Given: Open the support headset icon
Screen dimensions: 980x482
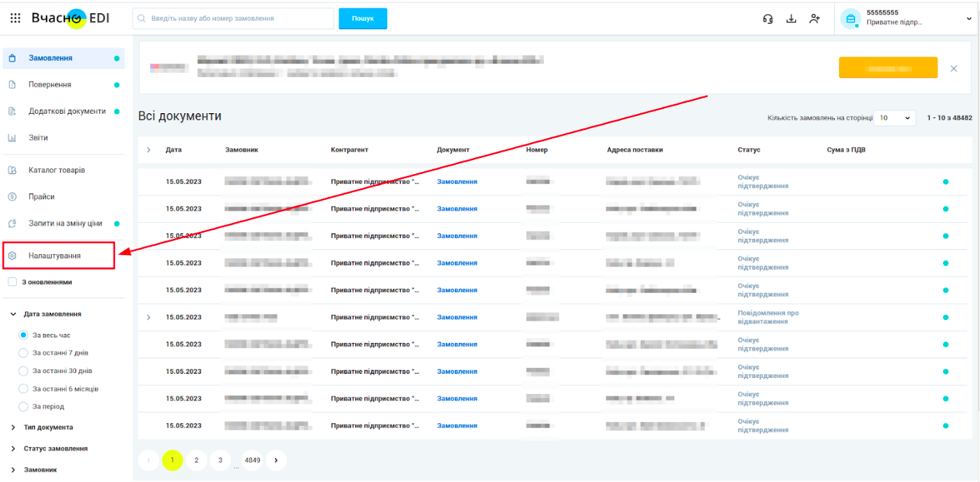Looking at the screenshot, I should coord(768,19).
